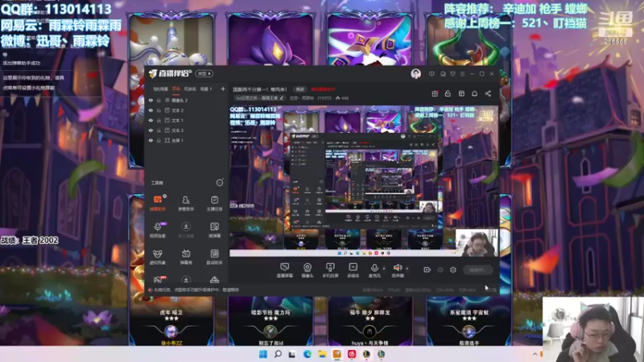
Task: Toggle visibility eye of 全屏 1 layer
Action: pos(151,140)
